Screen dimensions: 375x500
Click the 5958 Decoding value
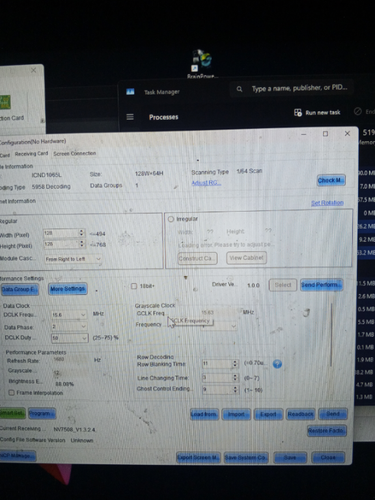coord(51,187)
